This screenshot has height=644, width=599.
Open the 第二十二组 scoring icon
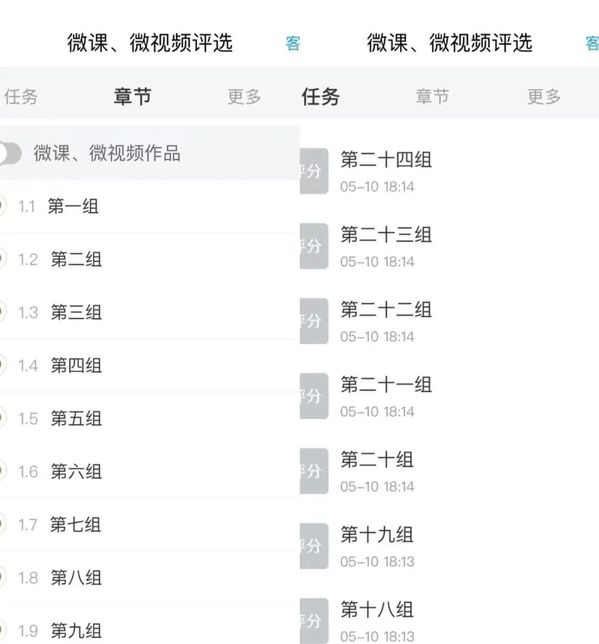[x=314, y=321]
